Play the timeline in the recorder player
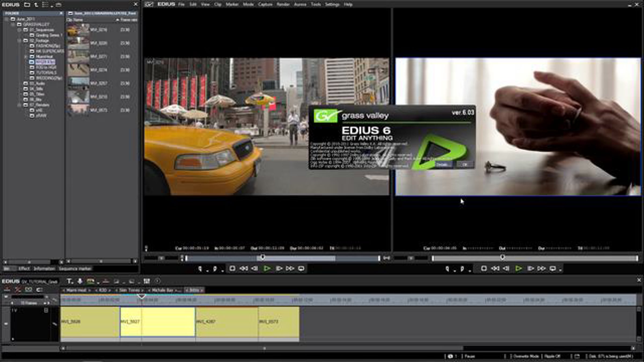644x362 pixels. tap(519, 268)
